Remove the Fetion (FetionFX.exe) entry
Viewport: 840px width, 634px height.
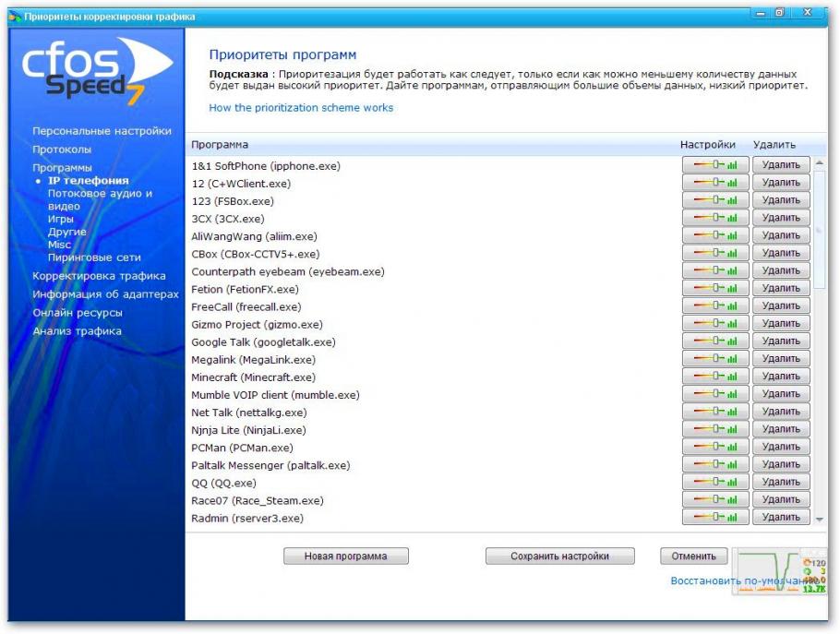tap(781, 289)
